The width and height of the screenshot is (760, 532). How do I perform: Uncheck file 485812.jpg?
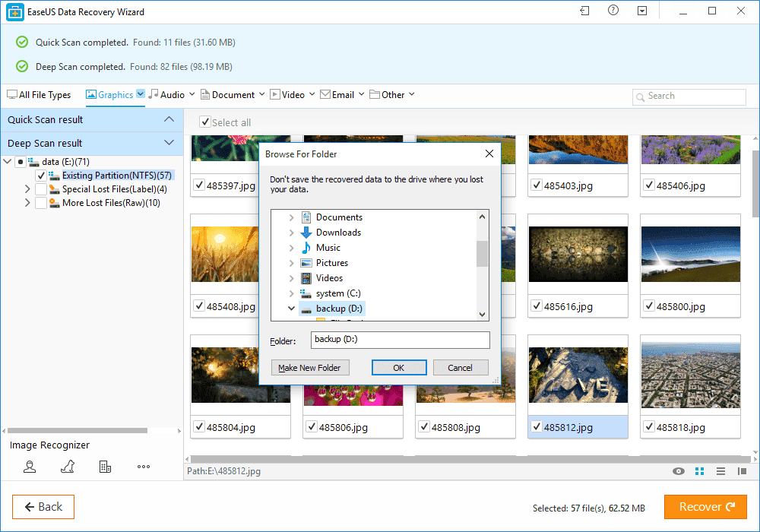point(536,427)
